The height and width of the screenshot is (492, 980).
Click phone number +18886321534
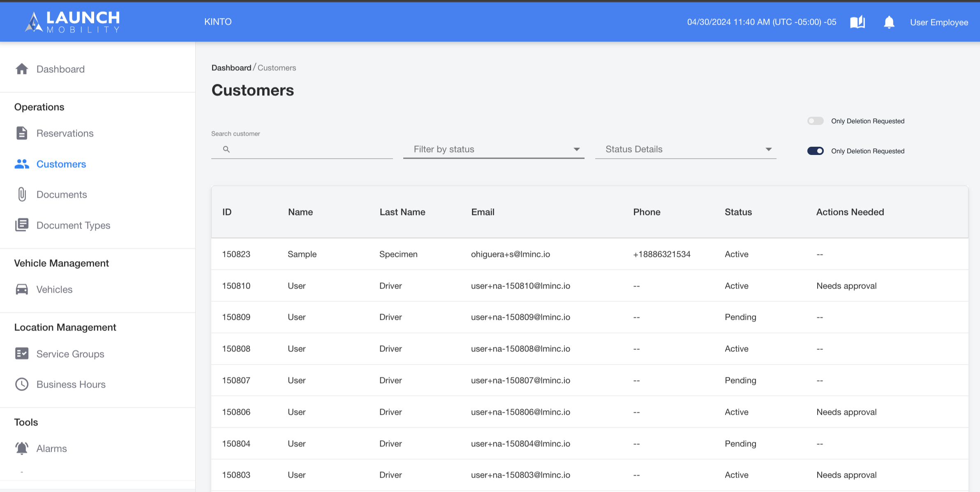click(x=662, y=254)
